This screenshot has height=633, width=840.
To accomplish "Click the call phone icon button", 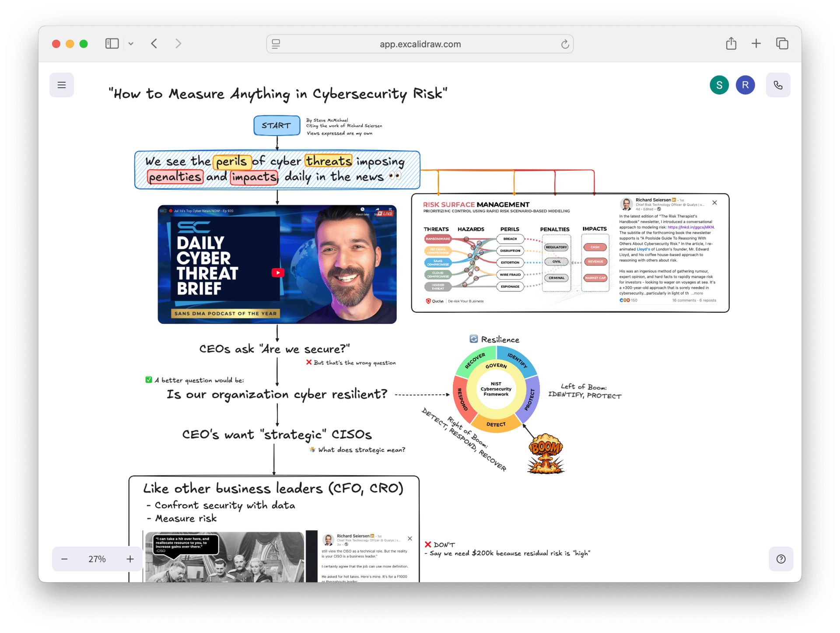I will click(778, 85).
